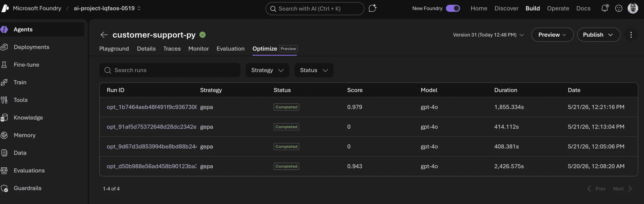This screenshot has width=644, height=204.
Task: Click the magnifier icon in Search runs
Action: click(x=108, y=70)
